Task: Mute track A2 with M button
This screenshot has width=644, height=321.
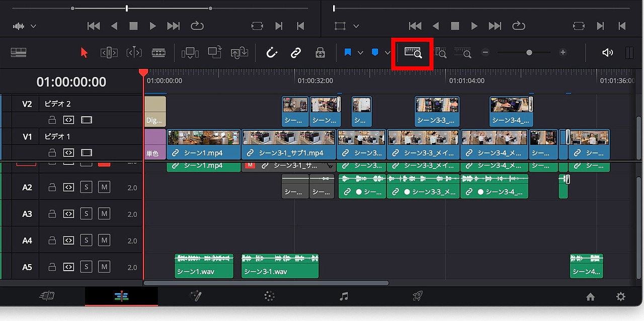Action: click(x=104, y=187)
